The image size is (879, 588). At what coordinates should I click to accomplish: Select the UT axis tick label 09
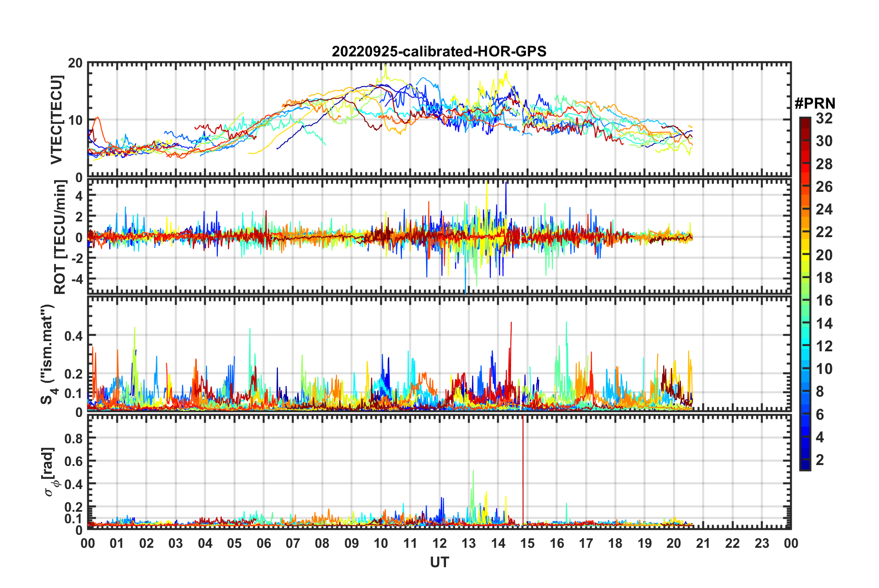tap(352, 543)
